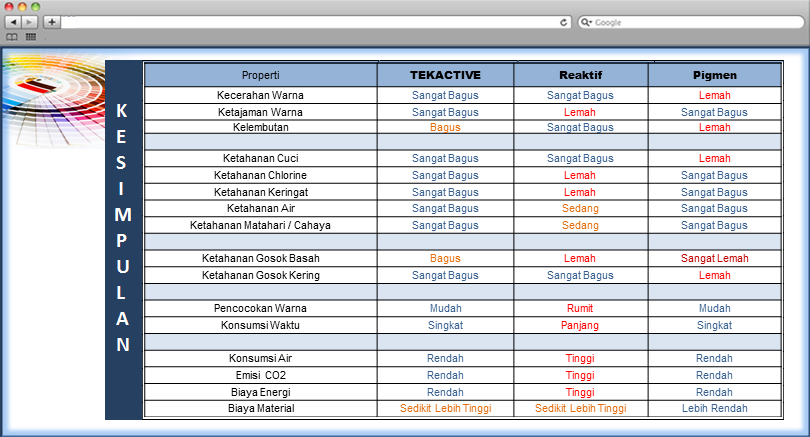Close the browser window with red button
The image size is (810, 437).
click(9, 7)
